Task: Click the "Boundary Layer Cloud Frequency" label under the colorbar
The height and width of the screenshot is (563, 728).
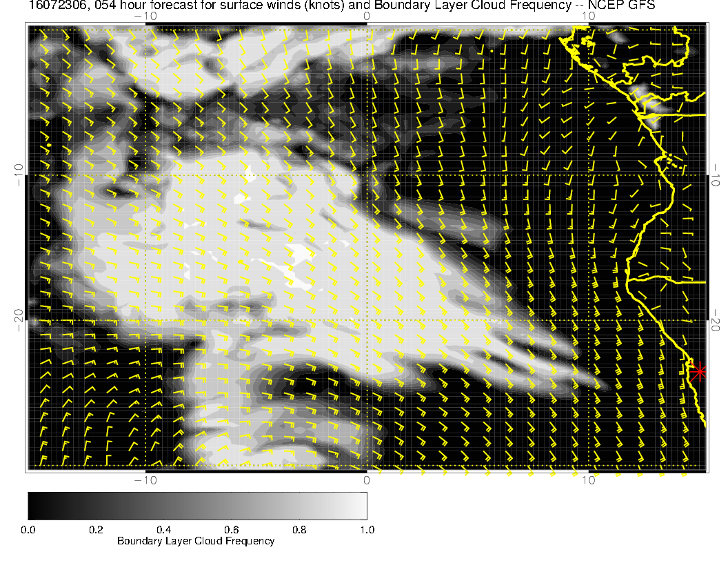Action: pos(196,541)
